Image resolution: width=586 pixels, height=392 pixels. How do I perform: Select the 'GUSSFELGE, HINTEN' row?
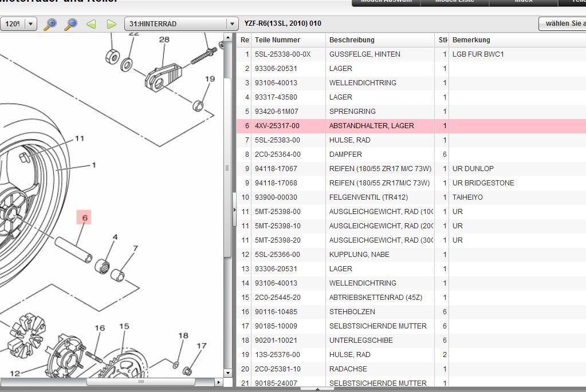click(x=411, y=54)
